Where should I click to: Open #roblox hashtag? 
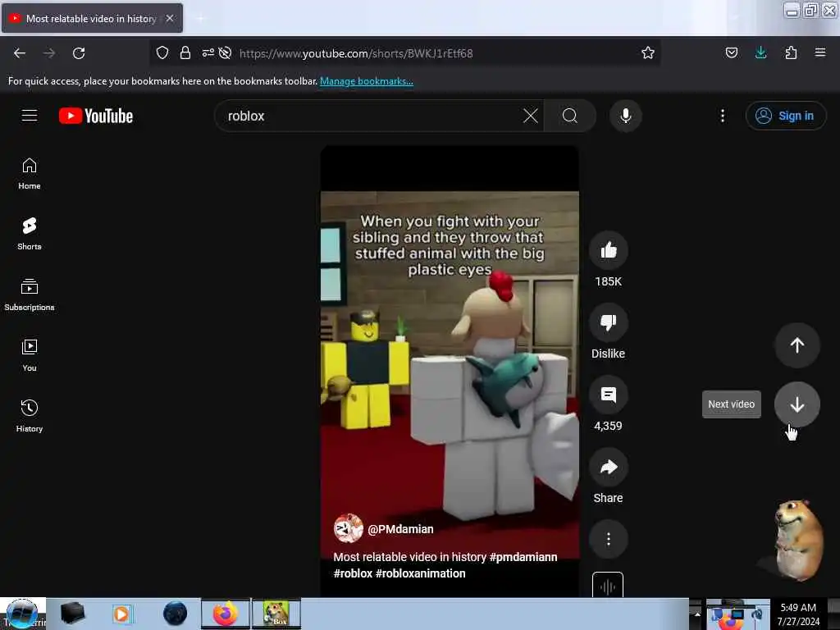353,573
